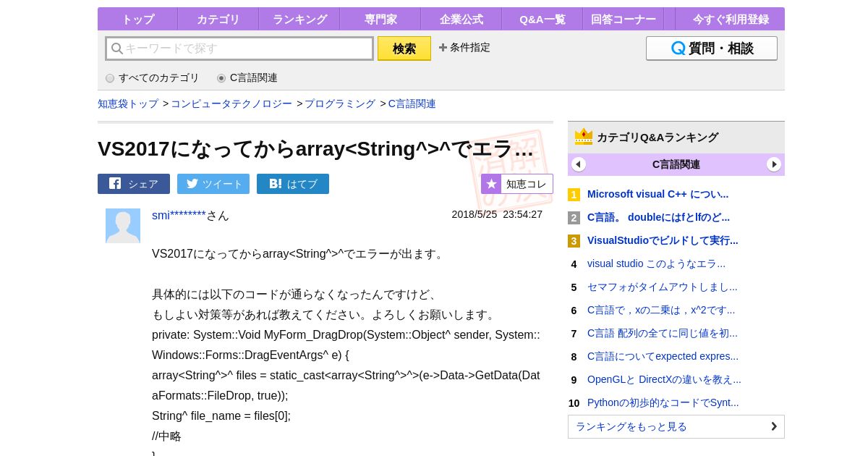
Task: Open the カテゴリ tab
Action: pos(218,20)
